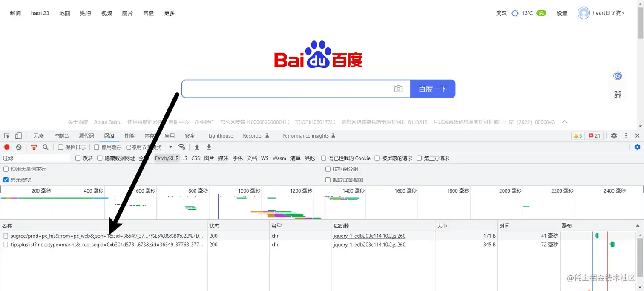644x291 pixels.
Task: Enable the 停用缓存 checkbox
Action: coord(96,147)
